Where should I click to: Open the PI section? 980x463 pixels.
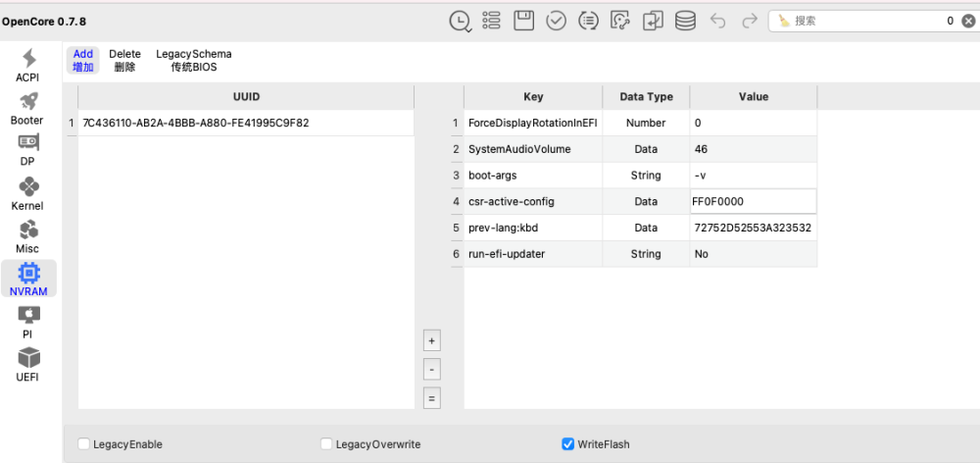(27, 322)
